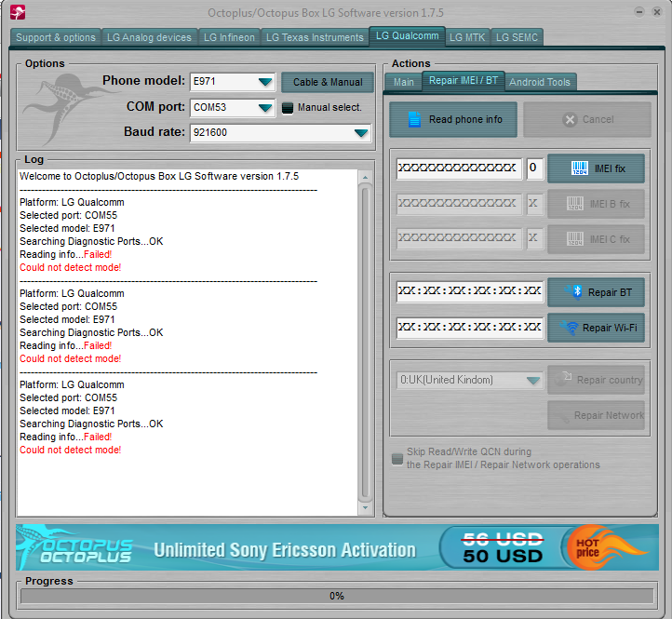Click the Bluetooth address input field

[x=470, y=291]
